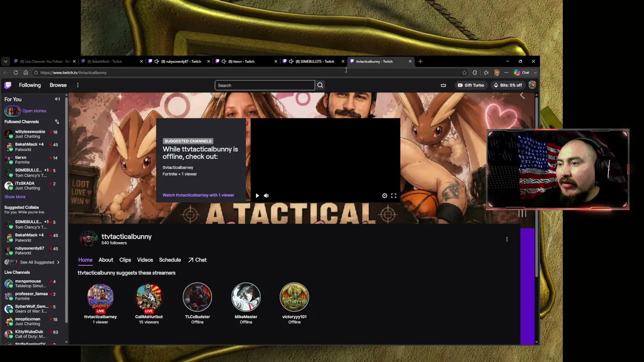Bookmark this page with the star icon
Image resolution: width=644 pixels, height=362 pixels.
[x=464, y=72]
